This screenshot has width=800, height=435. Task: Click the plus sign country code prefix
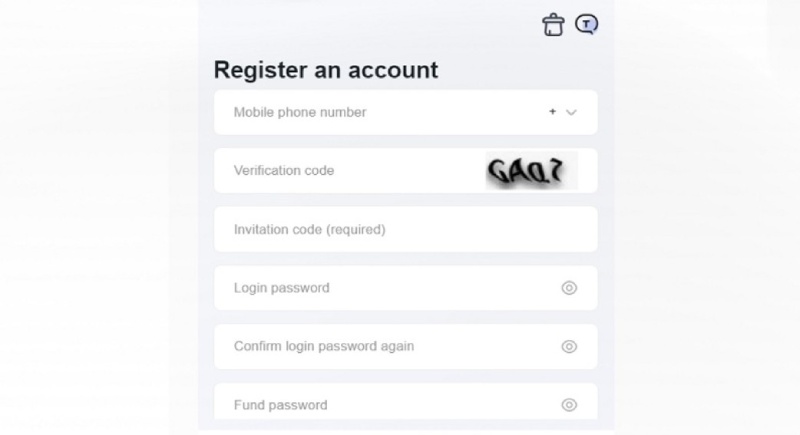(x=552, y=112)
